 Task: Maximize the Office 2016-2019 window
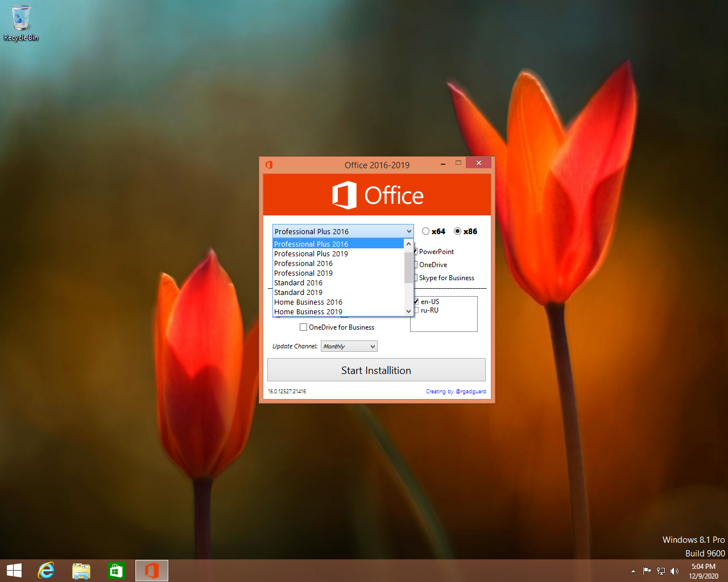tap(458, 163)
